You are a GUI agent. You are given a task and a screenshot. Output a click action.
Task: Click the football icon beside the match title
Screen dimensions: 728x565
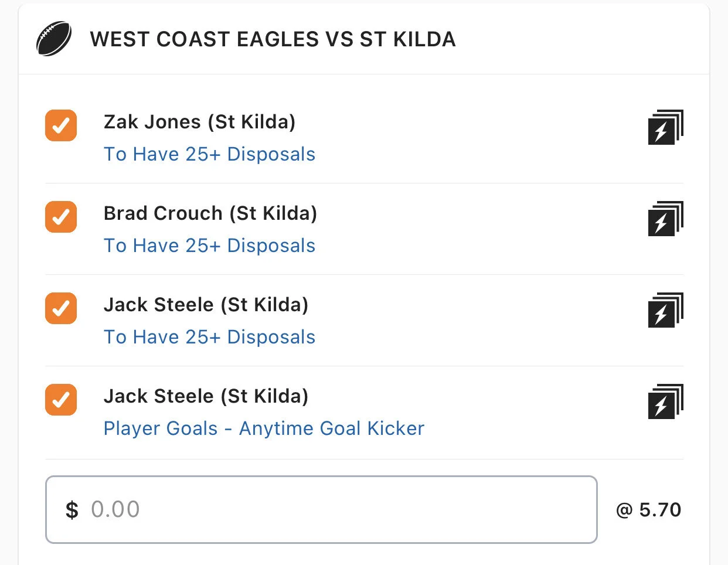[54, 39]
